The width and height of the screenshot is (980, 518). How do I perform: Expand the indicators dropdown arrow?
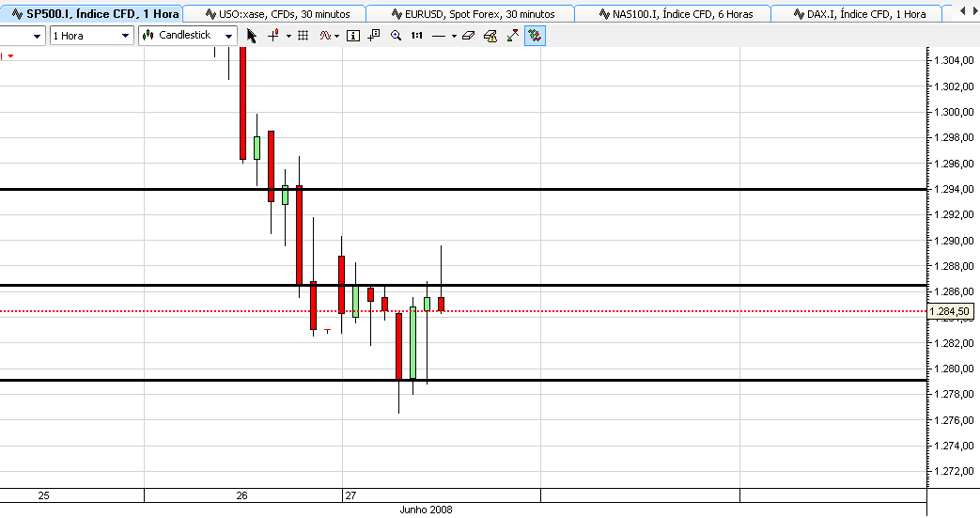337,37
